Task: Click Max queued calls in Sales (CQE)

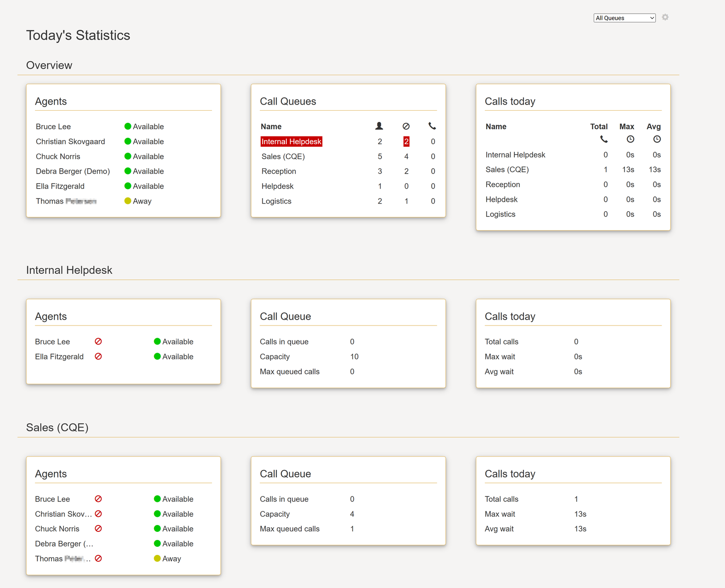Action: pos(290,529)
